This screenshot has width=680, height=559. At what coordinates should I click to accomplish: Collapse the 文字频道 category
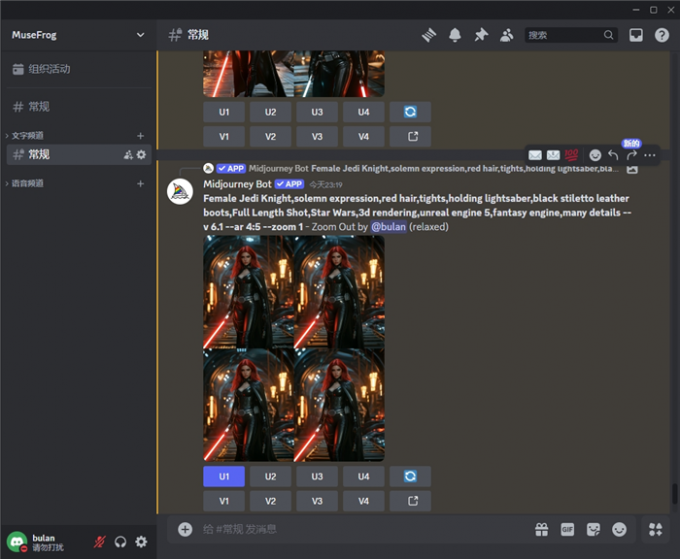tap(27, 136)
